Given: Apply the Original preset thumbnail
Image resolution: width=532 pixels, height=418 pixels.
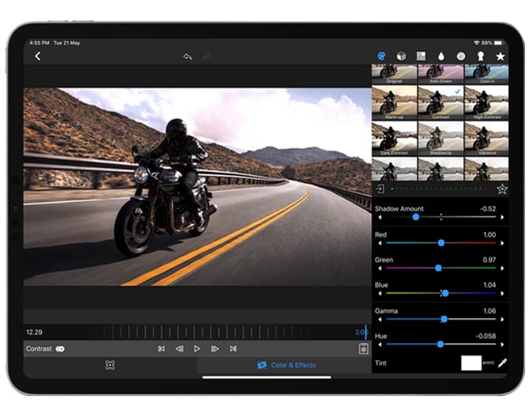Looking at the screenshot, I should (x=394, y=74).
